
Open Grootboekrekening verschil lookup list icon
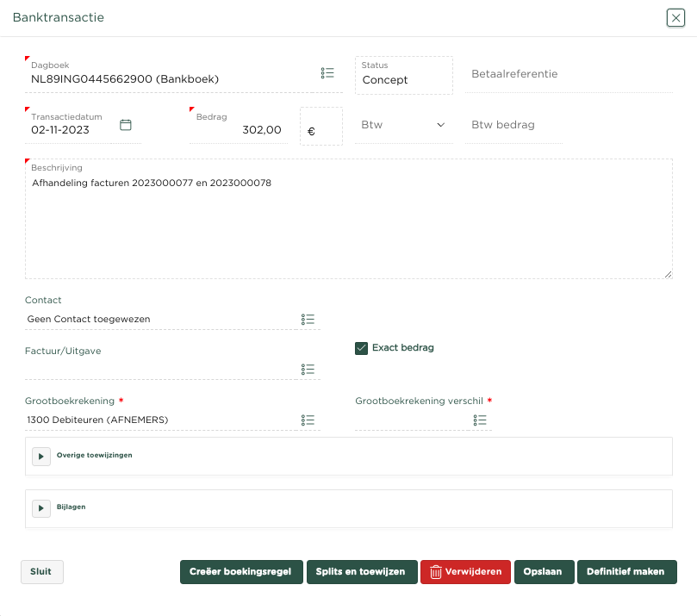(480, 420)
